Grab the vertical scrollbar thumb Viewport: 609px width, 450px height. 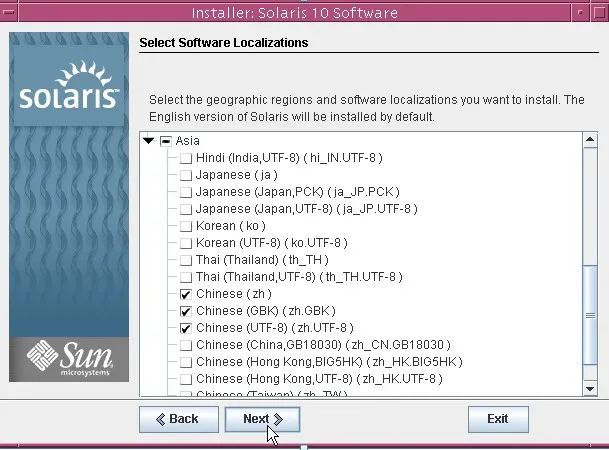coord(590,315)
